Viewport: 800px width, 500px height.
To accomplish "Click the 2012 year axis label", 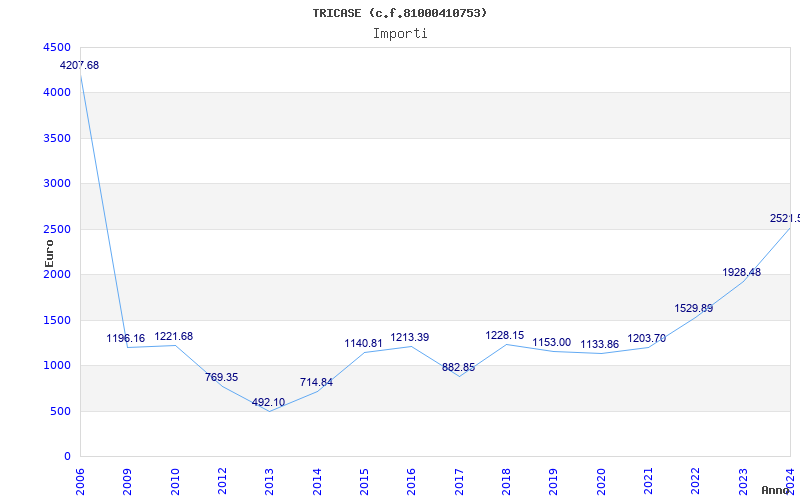I will (222, 481).
